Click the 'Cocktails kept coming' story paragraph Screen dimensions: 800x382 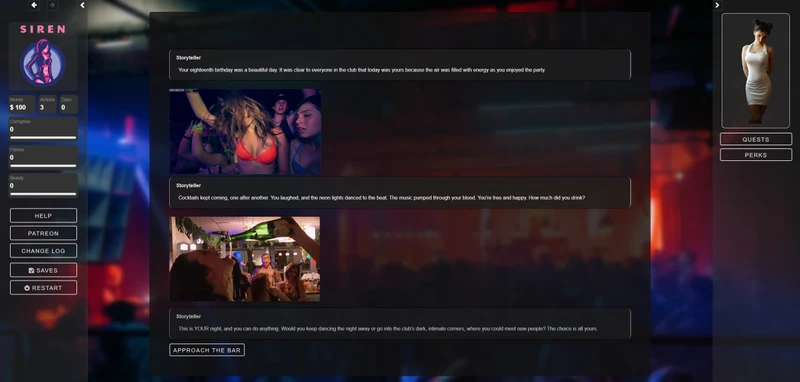click(x=382, y=197)
